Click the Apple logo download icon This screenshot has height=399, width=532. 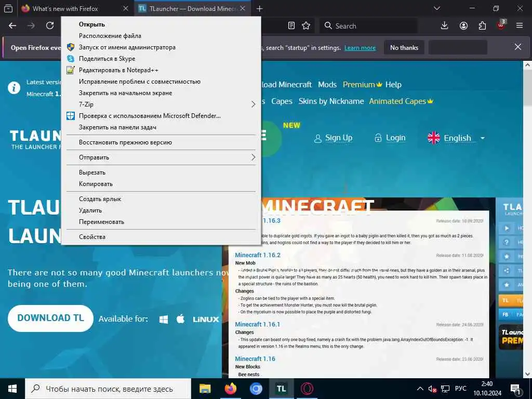click(x=180, y=319)
